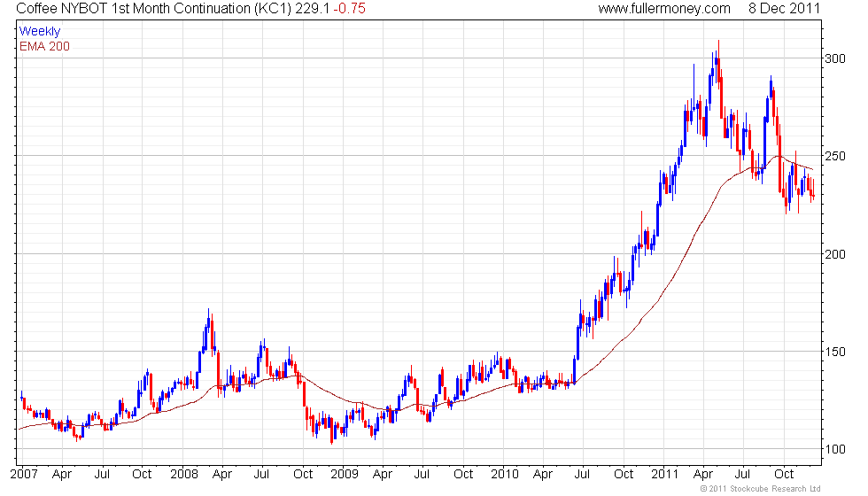Click the "EMA 200" legend label

[x=44, y=46]
